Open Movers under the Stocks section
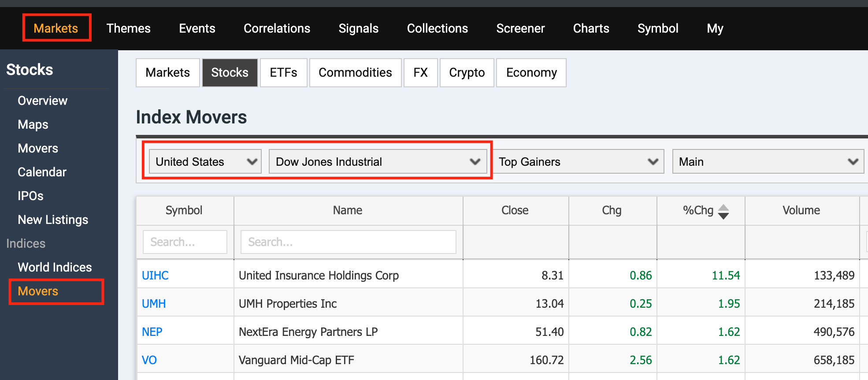The image size is (868, 380). 38,148
